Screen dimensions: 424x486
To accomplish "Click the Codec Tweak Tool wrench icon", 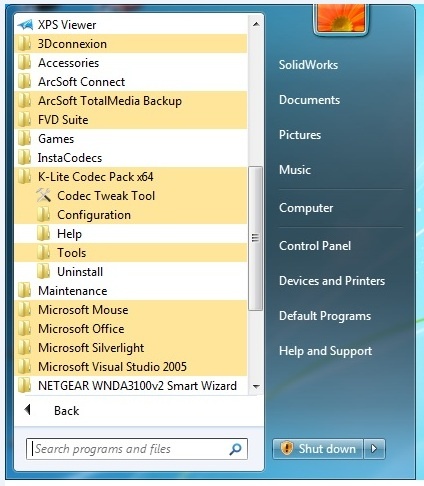I will click(43, 196).
